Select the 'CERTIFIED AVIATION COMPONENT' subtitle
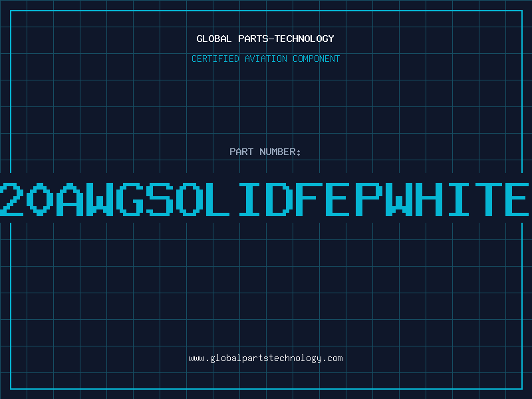Image resolution: width=532 pixels, height=399 pixels. click(265, 59)
